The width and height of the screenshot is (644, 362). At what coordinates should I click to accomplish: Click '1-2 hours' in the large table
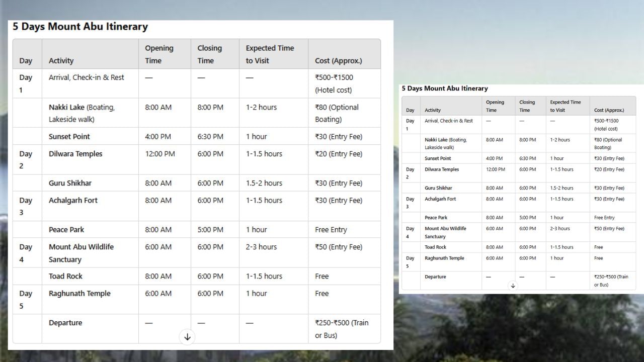point(261,107)
